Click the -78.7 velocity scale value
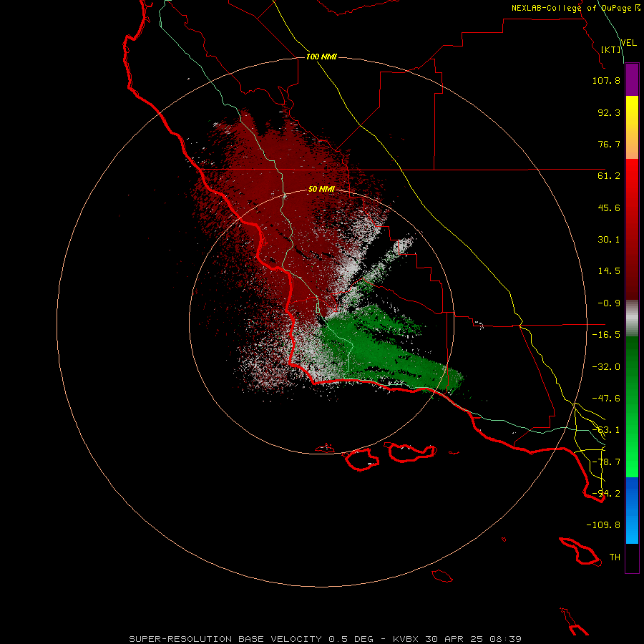Screen dimensions: 644x644 (606, 462)
